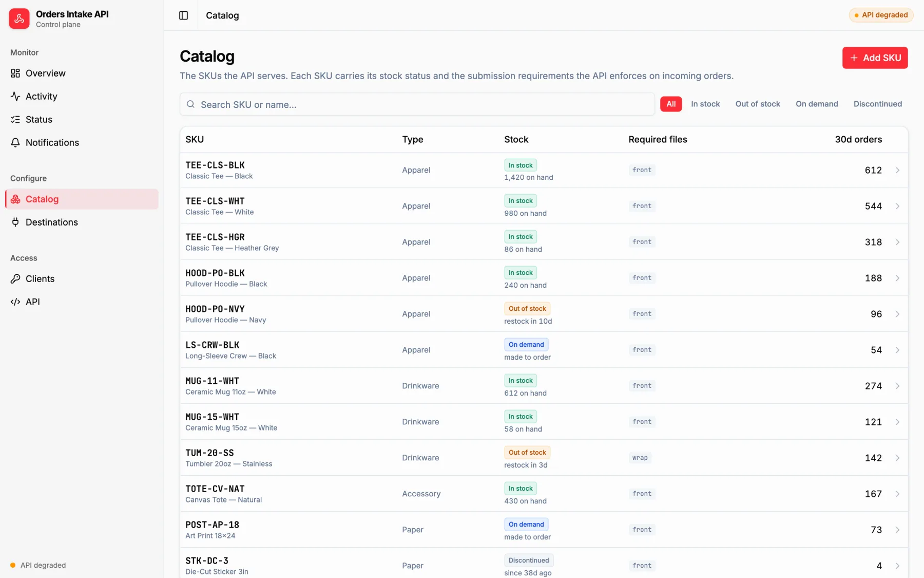
Task: Click the 30d orders column header
Action: click(x=858, y=139)
